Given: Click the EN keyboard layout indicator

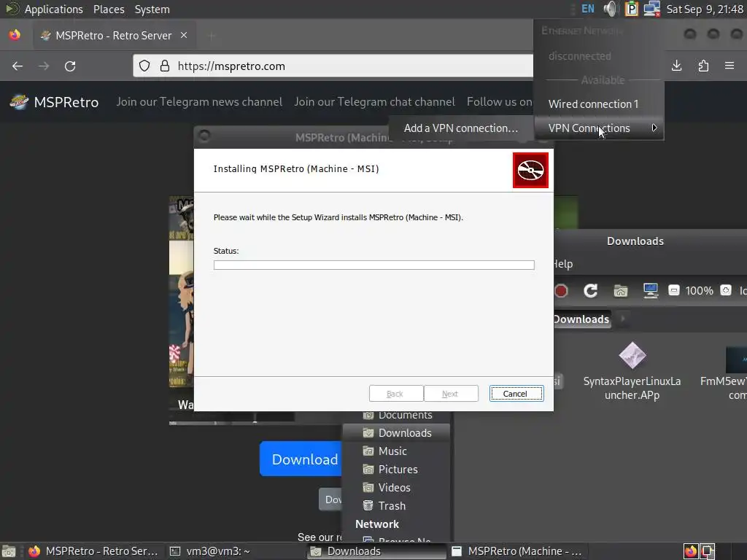Looking at the screenshot, I should (588, 9).
